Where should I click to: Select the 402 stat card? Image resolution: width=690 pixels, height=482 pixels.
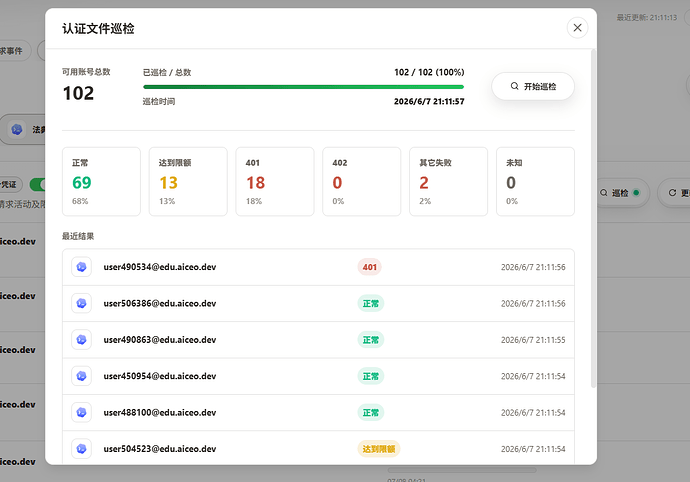[x=362, y=181]
